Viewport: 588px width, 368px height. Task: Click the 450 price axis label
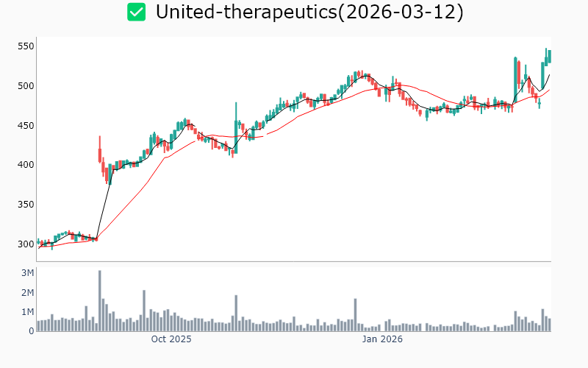click(x=26, y=126)
